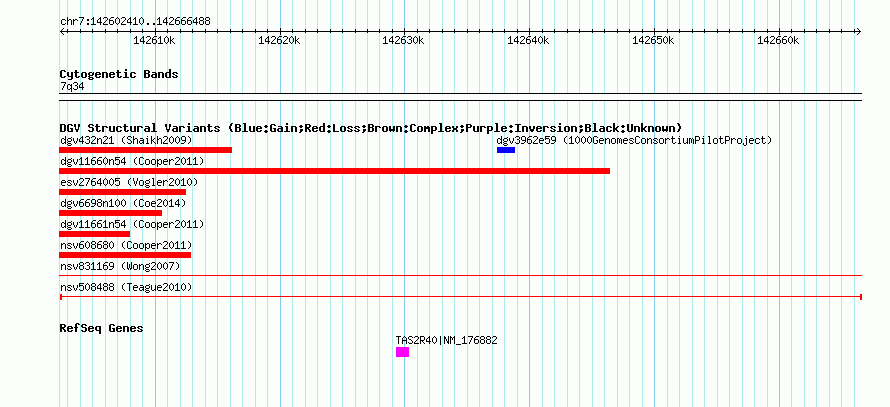Open the dgv6698n100 (Coe2014) label
Viewport: 890px width, 407px height.
pos(123,203)
